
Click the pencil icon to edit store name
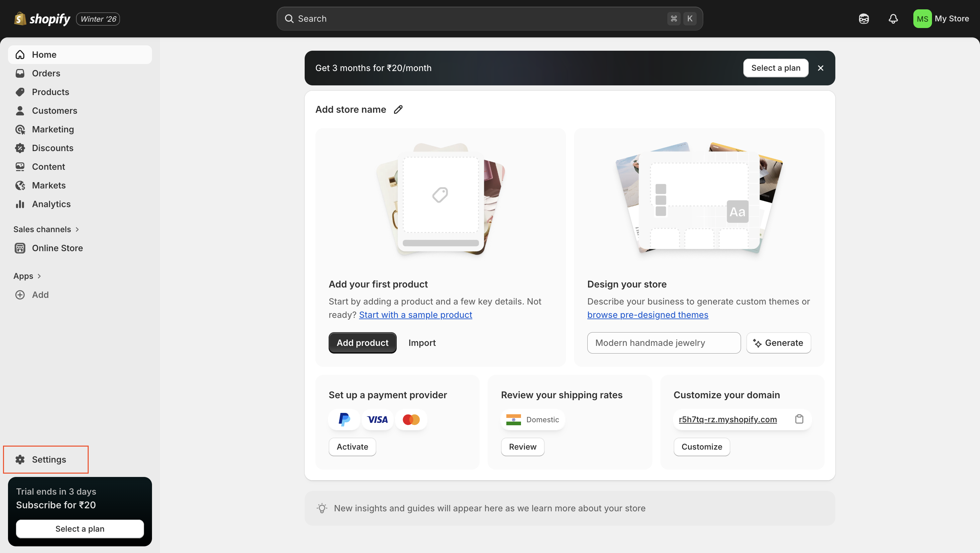click(398, 110)
